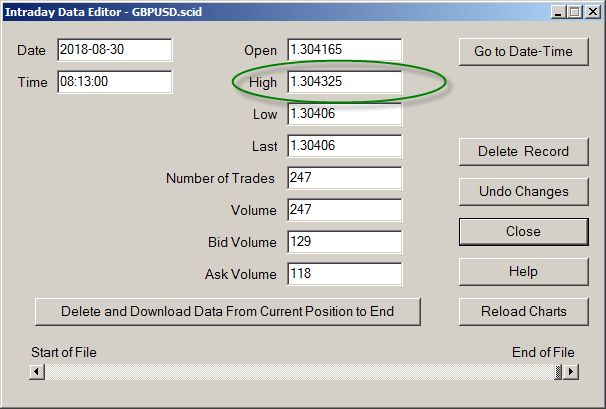
Task: Select the Last price input field
Action: (x=345, y=146)
